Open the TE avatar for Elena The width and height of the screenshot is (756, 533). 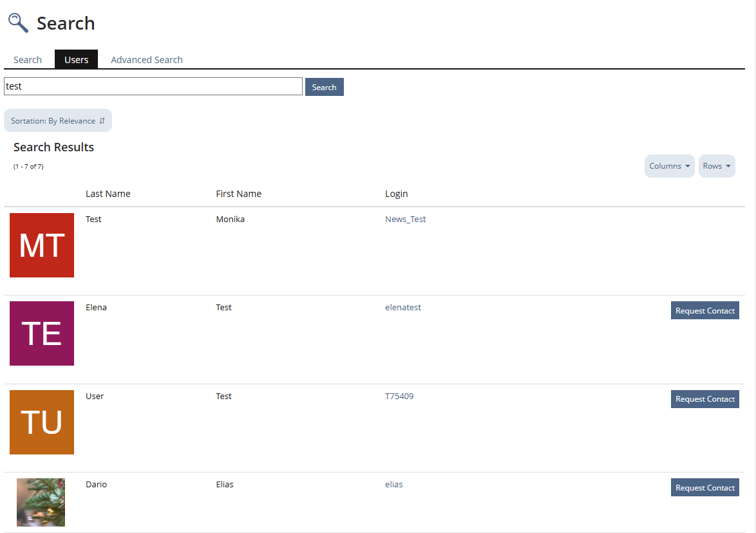tap(42, 333)
